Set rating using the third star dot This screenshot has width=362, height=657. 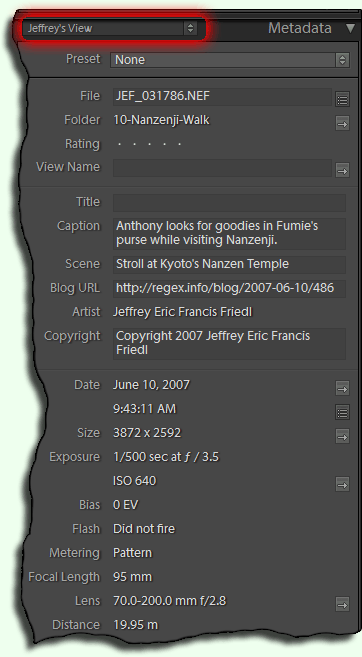(x=149, y=144)
